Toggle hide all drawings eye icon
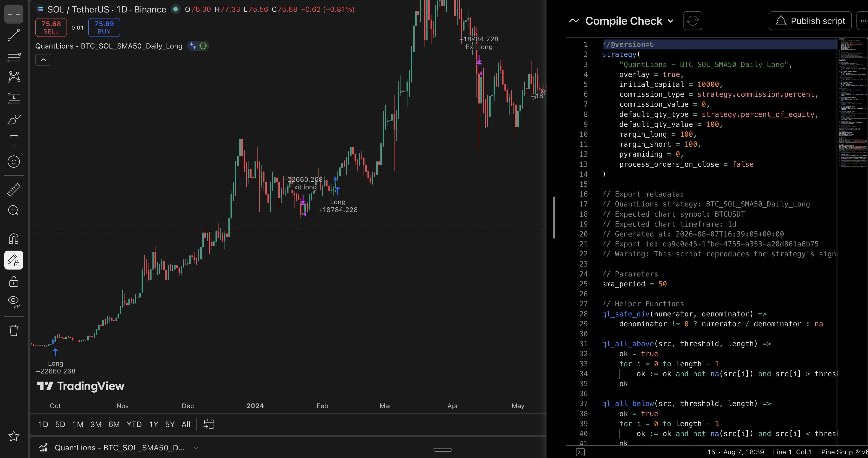Image resolution: width=868 pixels, height=458 pixels. click(x=14, y=302)
